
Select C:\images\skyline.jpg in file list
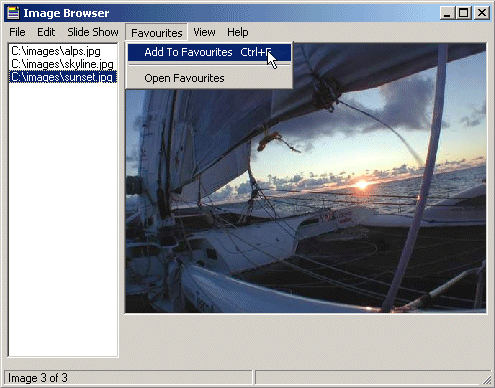[x=63, y=64]
